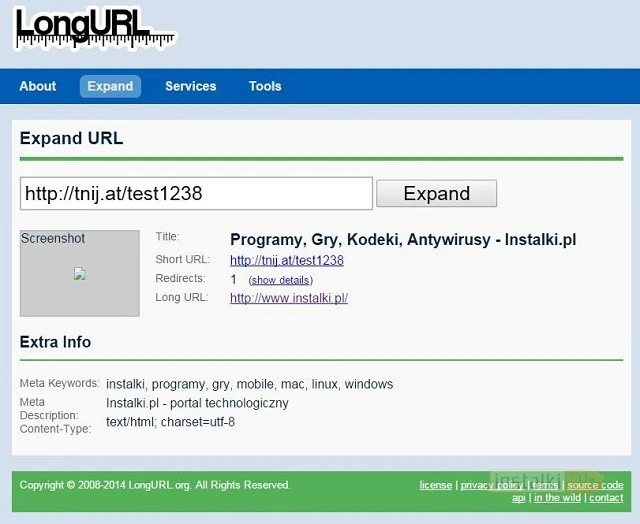Viewport: 640px width, 524px height.
Task: Open the About menu item
Action: pos(38,86)
